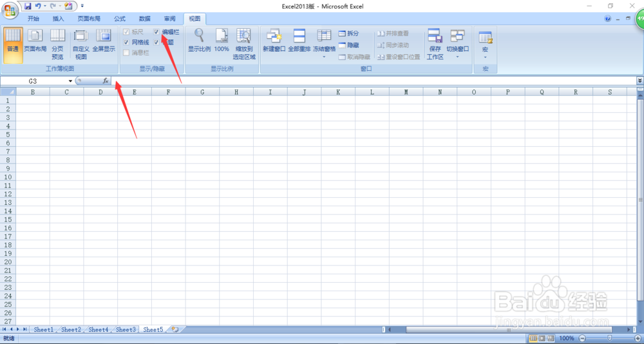The width and height of the screenshot is (644, 344).
Task: Open Excel help question mark icon
Action: pos(608,19)
